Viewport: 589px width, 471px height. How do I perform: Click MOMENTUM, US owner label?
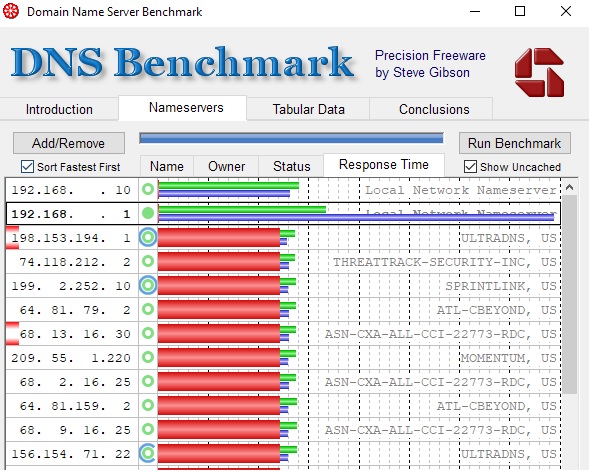pyautogui.click(x=509, y=358)
